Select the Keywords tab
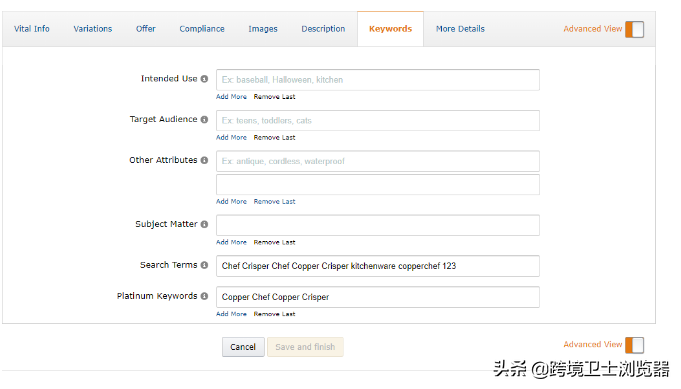681x389 pixels. (x=390, y=29)
